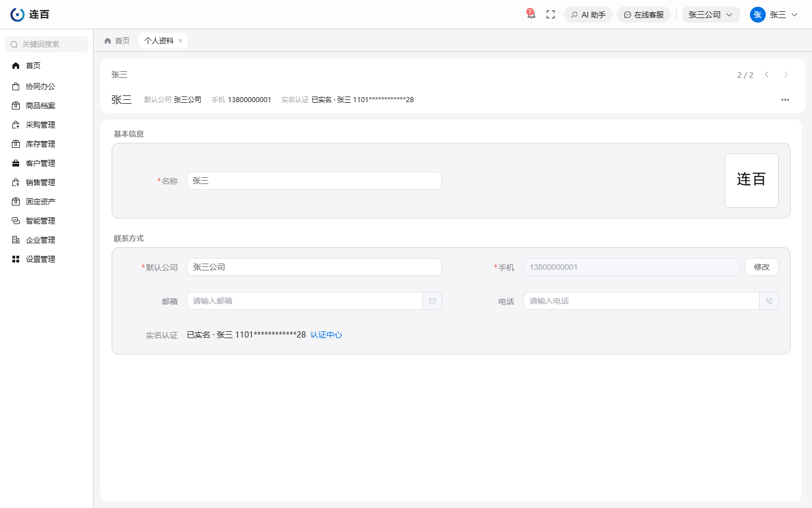This screenshot has height=508, width=812.
Task: Click the disabled 手机 number field
Action: coord(632,267)
